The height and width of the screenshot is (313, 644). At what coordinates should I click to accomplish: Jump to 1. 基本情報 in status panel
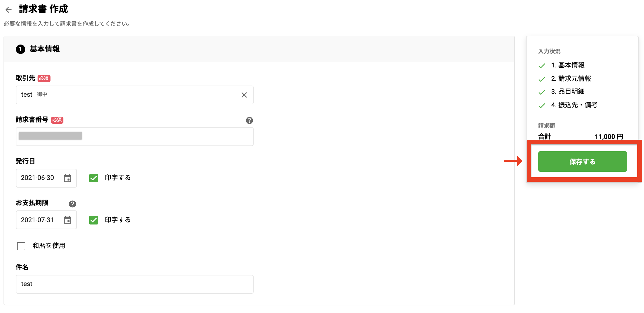point(567,65)
